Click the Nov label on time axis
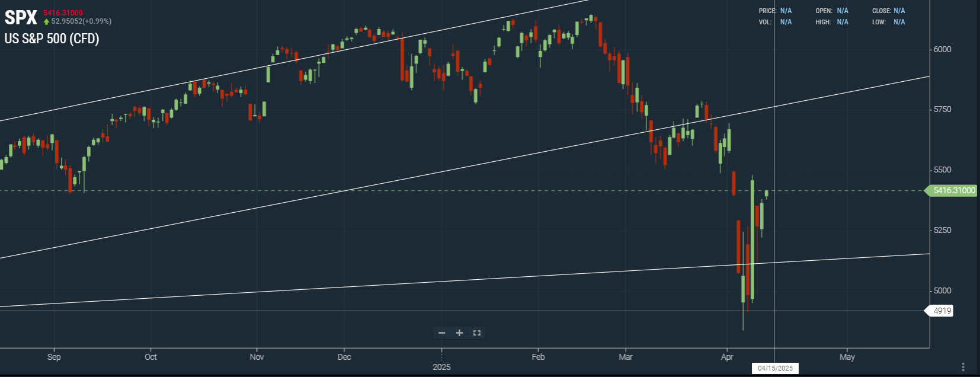Viewport: 980px width, 377px height. (257, 357)
